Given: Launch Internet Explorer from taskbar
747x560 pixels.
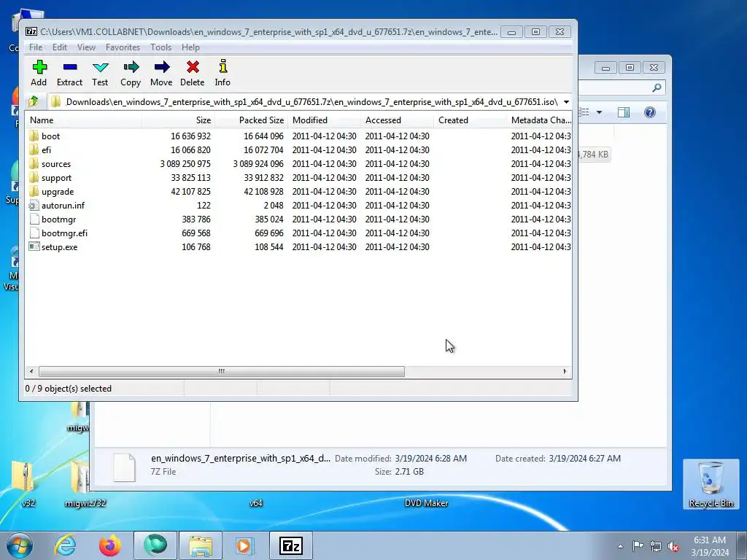Looking at the screenshot, I should click(65, 545).
